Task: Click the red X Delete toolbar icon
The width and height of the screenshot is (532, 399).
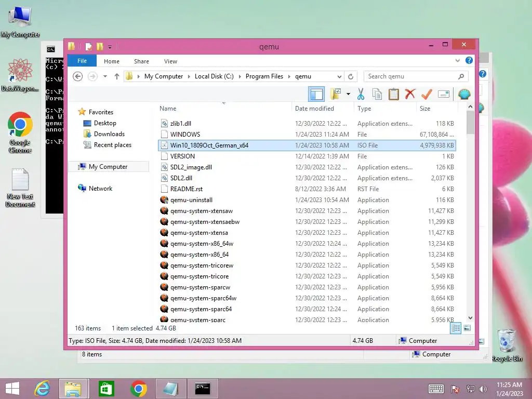Action: pos(410,94)
